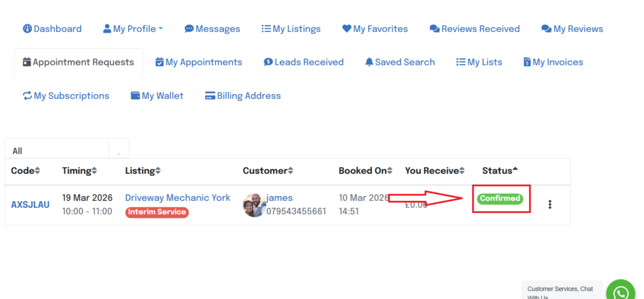
Task: Click the My Invoices document icon
Action: (527, 62)
